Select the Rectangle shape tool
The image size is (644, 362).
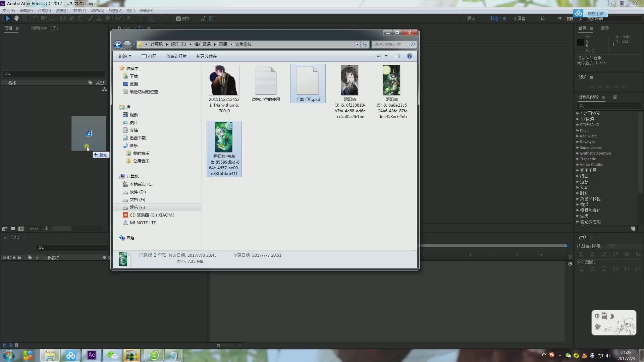coord(63,18)
